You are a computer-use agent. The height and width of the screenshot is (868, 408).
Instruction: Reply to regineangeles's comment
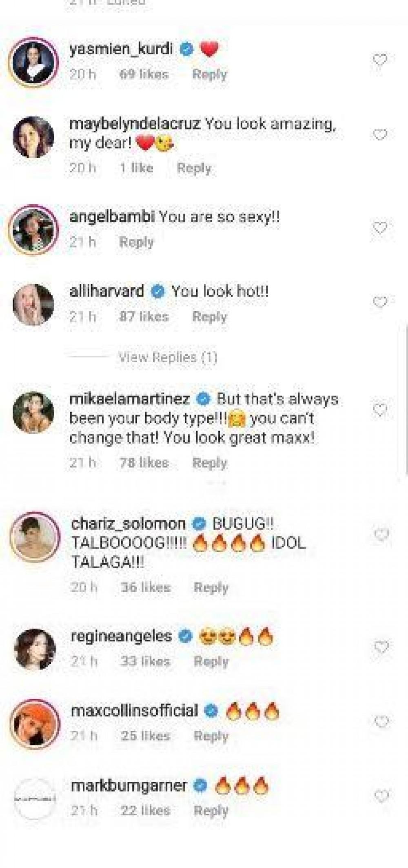pyautogui.click(x=211, y=661)
